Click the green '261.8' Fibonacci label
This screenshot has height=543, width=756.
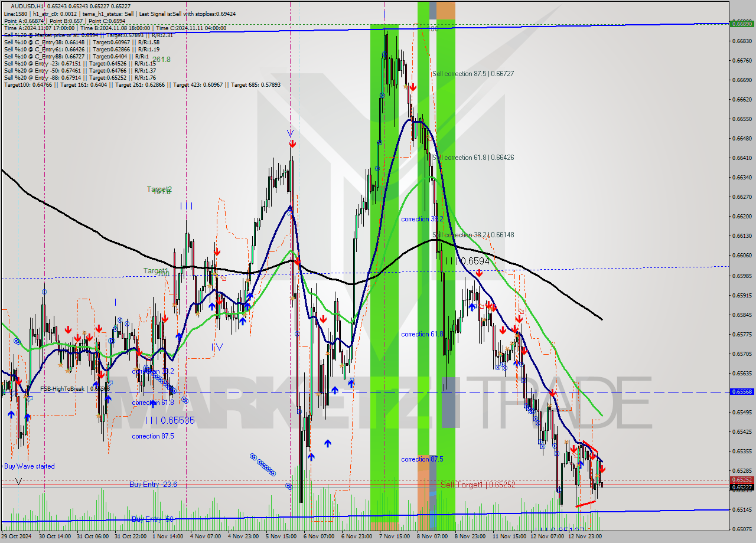pyautogui.click(x=161, y=60)
